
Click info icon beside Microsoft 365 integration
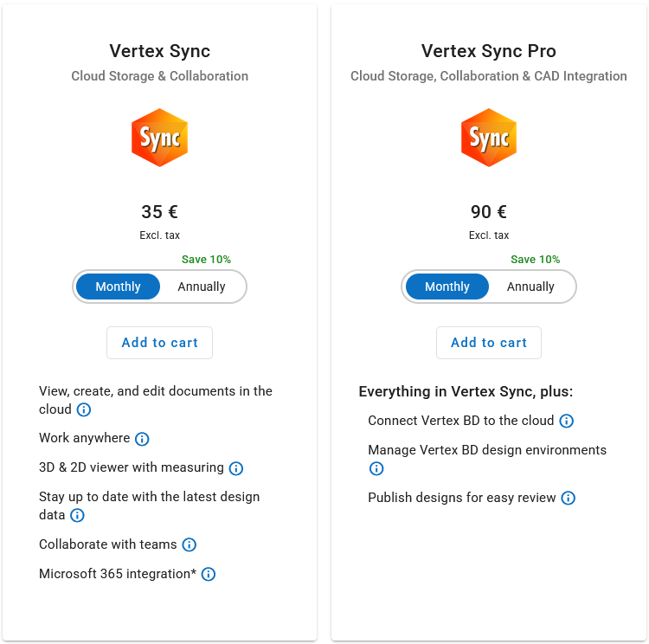point(209,574)
